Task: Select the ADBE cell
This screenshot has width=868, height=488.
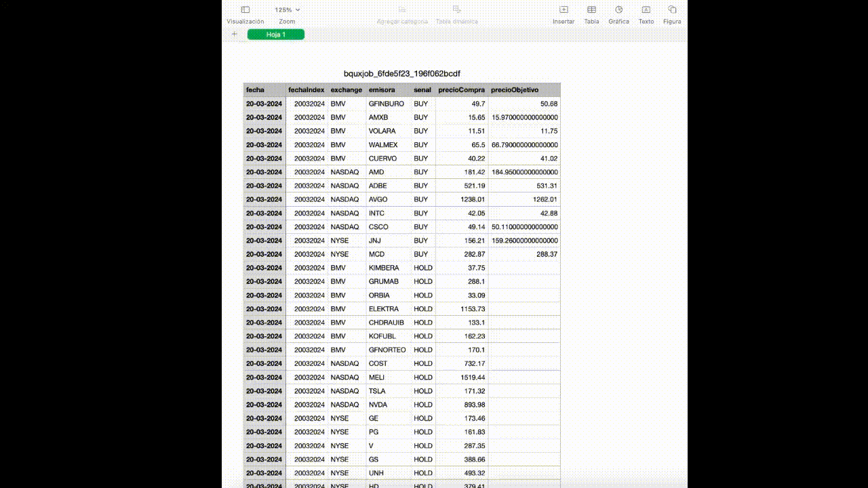Action: point(389,186)
